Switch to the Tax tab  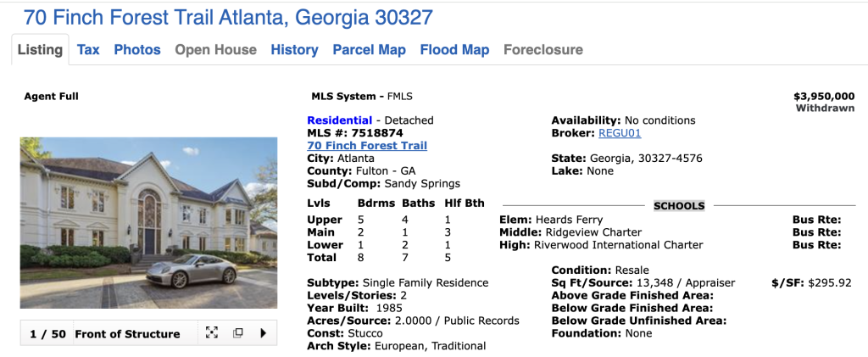pyautogui.click(x=88, y=50)
